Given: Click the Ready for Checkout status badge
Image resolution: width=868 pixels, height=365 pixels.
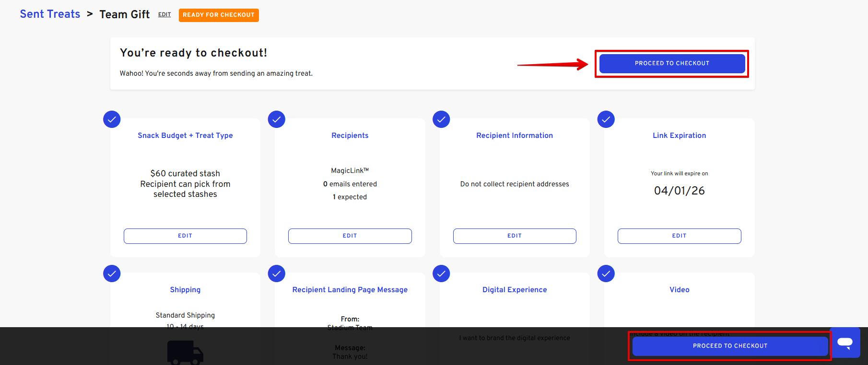Looking at the screenshot, I should (x=219, y=15).
